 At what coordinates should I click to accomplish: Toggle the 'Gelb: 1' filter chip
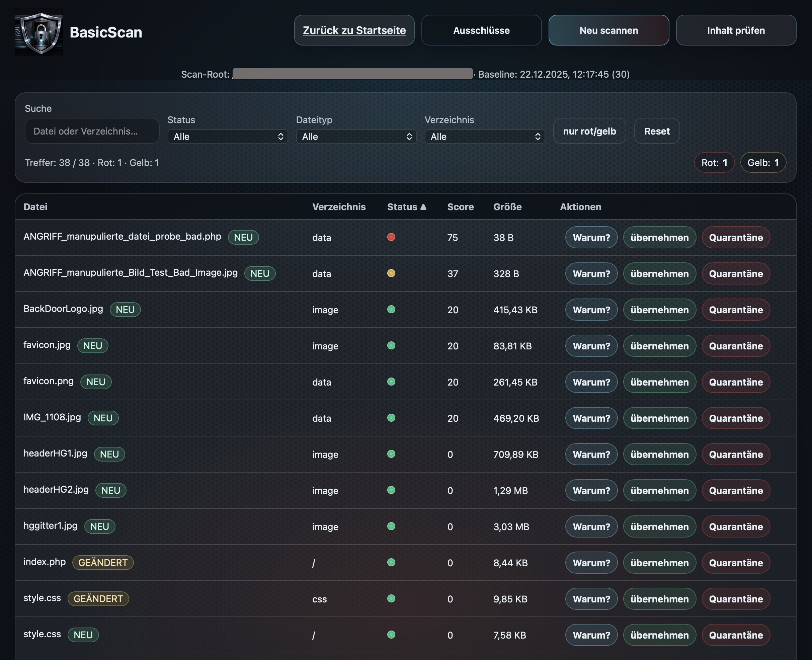coord(763,162)
